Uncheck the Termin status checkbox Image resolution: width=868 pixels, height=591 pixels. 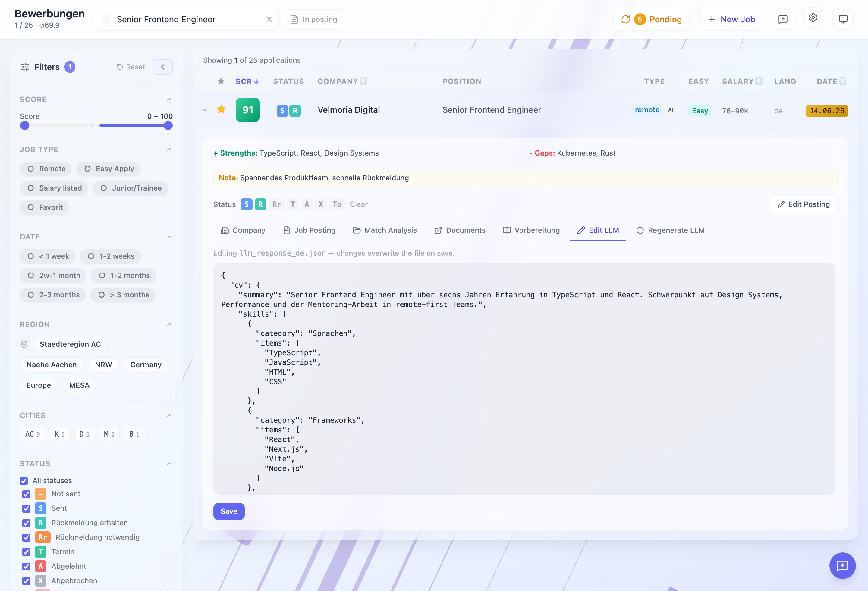point(26,552)
